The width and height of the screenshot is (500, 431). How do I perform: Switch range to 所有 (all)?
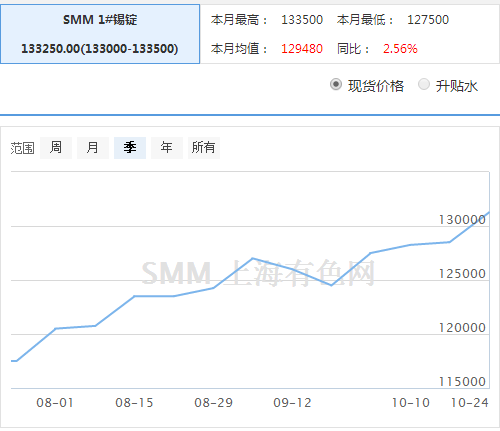[204, 148]
